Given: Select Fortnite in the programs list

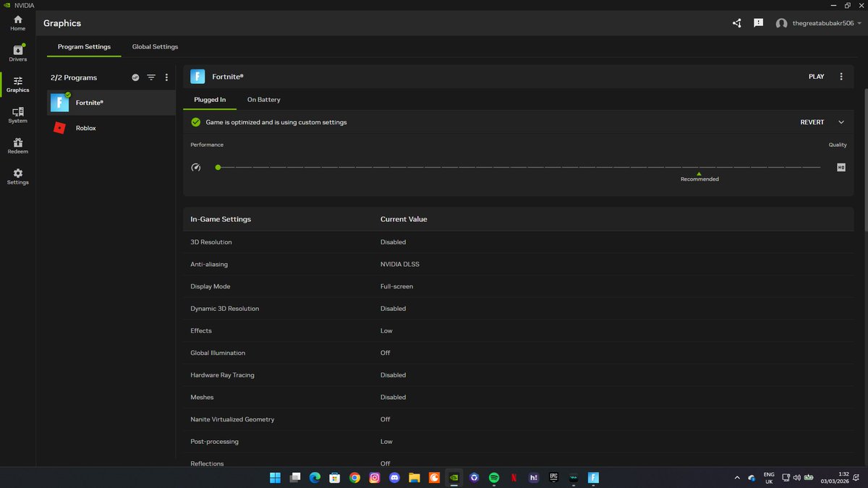Looking at the screenshot, I should pos(111,103).
